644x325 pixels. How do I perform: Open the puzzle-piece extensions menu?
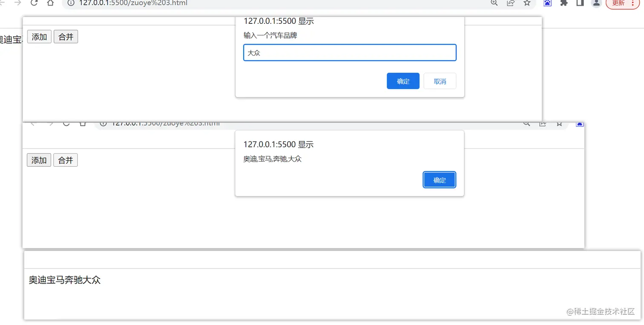point(564,3)
